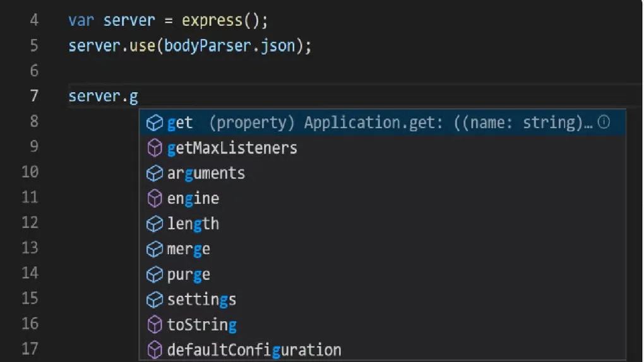Click the property cube icon beside get
This screenshot has width=644, height=362.
tap(155, 123)
